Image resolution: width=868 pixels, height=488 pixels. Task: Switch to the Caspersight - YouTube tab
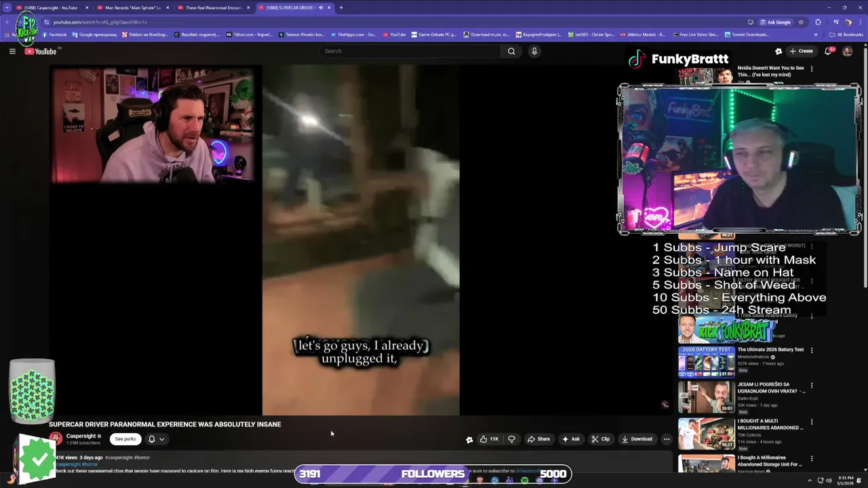[52, 7]
